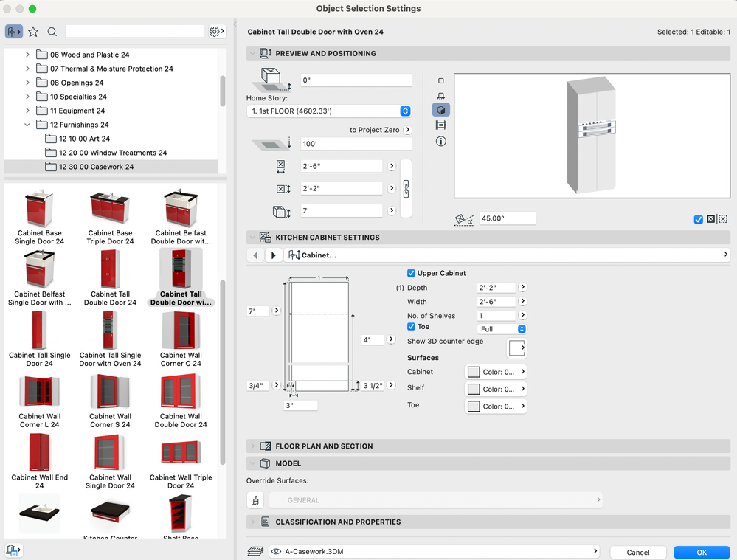Click the Override Surfaces paint icon
737x560 pixels.
(255, 500)
